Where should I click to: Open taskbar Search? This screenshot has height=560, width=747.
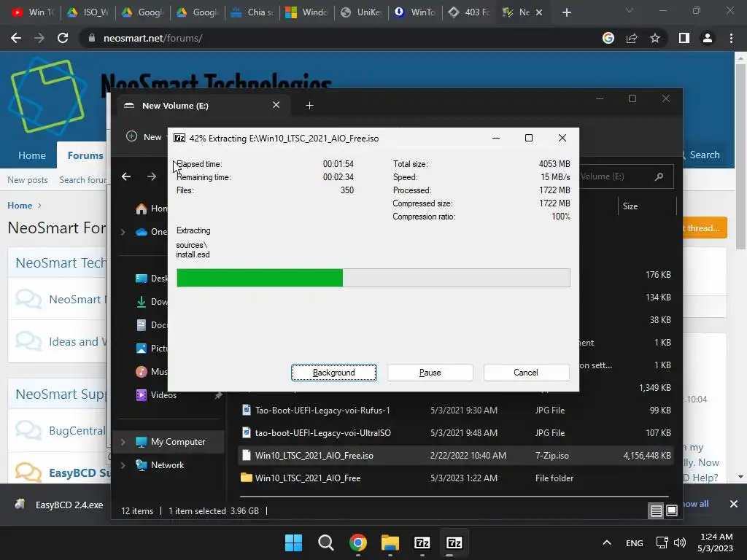[x=326, y=542]
